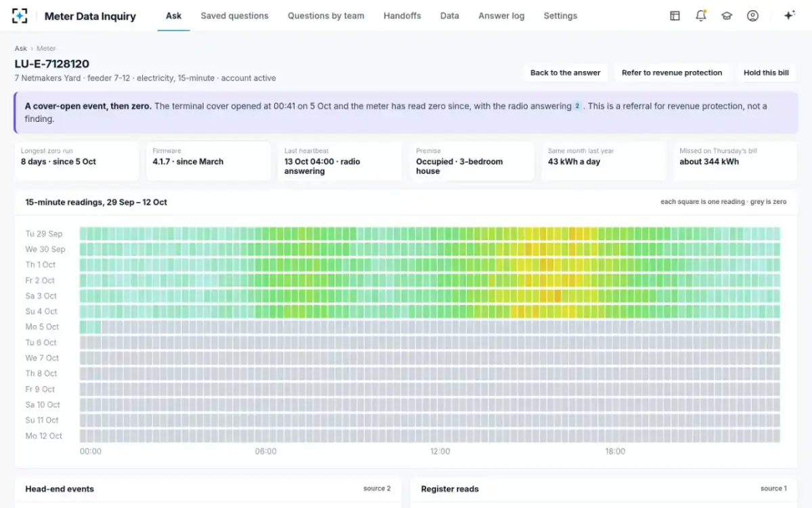Click the Meter breadcrumb
Viewport: 812px width, 508px height.
pos(46,48)
